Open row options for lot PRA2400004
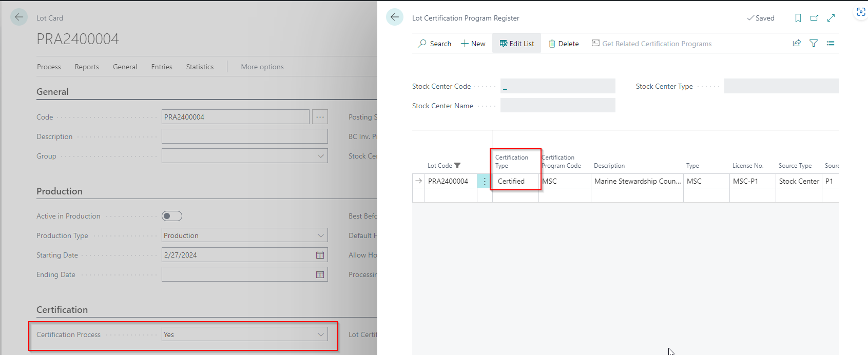Screen dimensions: 868x355 [484, 182]
